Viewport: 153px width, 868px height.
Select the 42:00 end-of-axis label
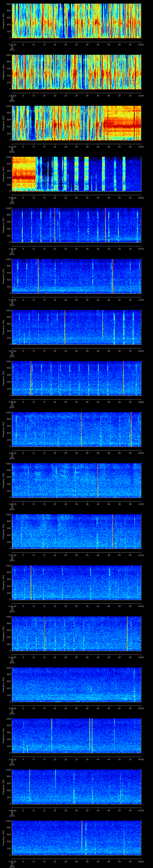(141, 555)
